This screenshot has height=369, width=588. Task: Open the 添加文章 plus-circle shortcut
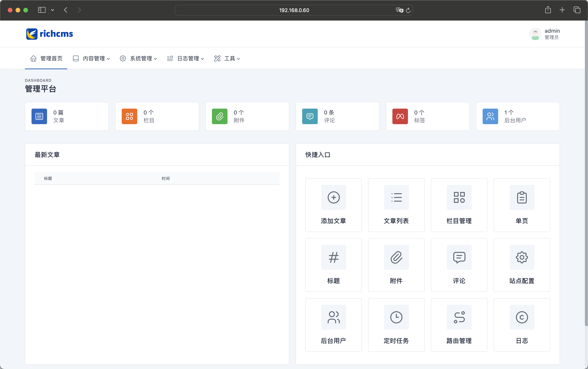pos(333,197)
